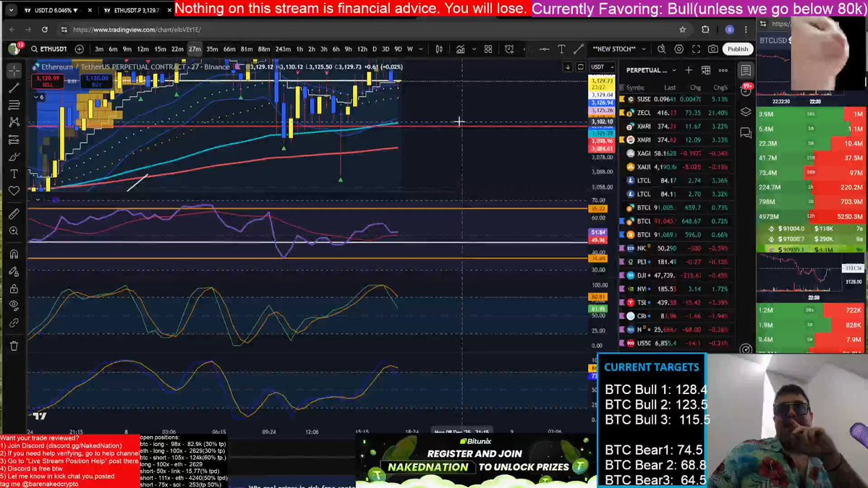Open the timeframe interval dropdown arrow
The image size is (868, 488).
tap(421, 49)
